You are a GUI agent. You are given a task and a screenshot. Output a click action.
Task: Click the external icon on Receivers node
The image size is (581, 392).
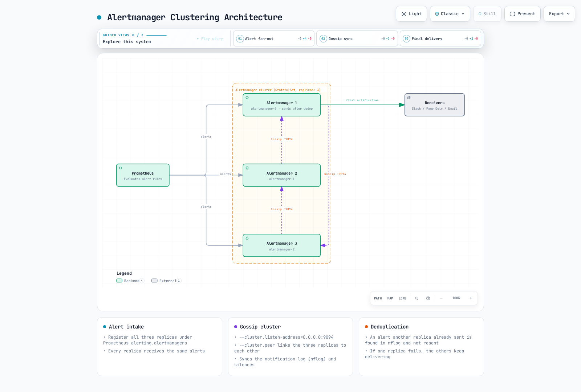pyautogui.click(x=409, y=98)
